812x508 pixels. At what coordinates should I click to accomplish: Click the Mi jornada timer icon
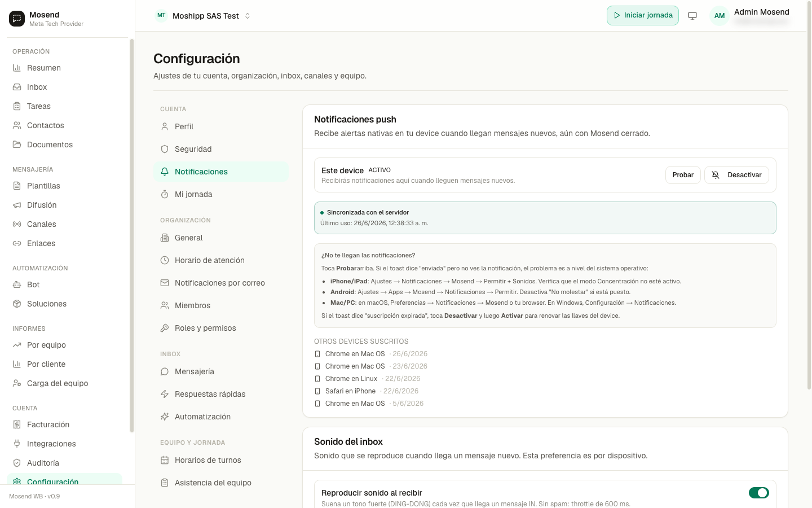pos(165,194)
